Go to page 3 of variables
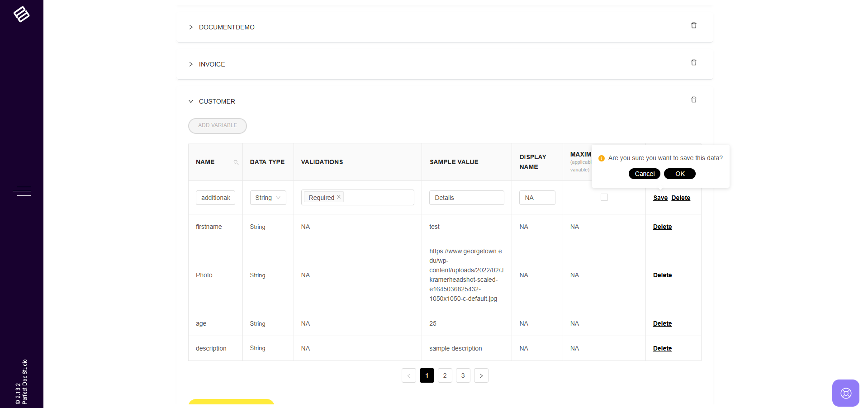The height and width of the screenshot is (408, 868). click(x=463, y=375)
